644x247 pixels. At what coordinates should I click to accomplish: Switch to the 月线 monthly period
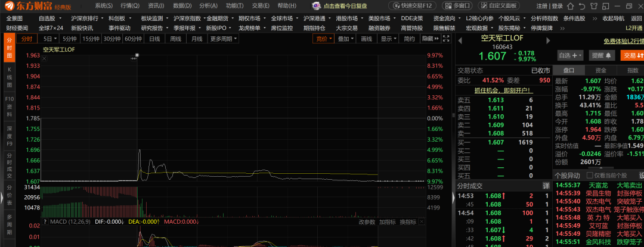pos(197,39)
